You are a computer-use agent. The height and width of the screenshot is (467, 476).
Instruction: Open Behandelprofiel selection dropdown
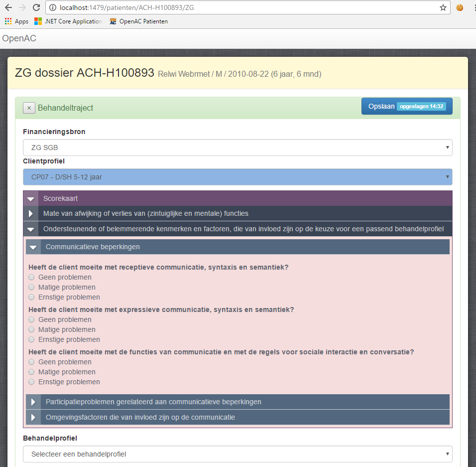(x=237, y=454)
